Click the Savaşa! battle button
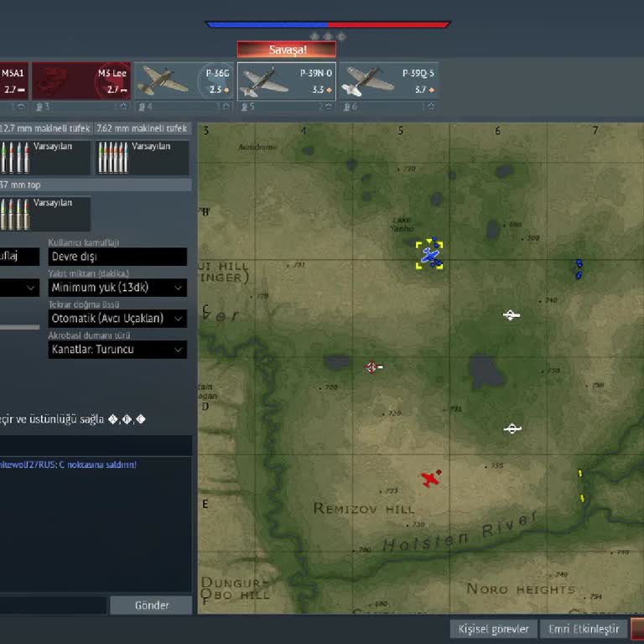 tap(287, 49)
